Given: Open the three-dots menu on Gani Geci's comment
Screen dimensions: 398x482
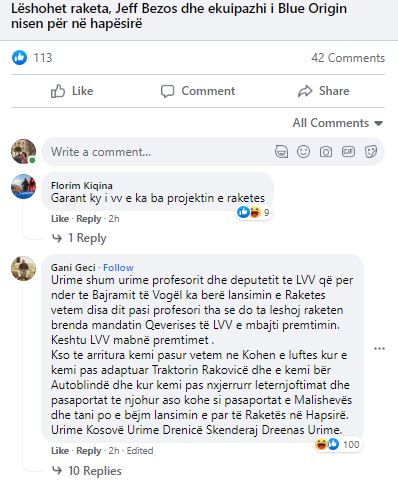Looking at the screenshot, I should click(380, 349).
